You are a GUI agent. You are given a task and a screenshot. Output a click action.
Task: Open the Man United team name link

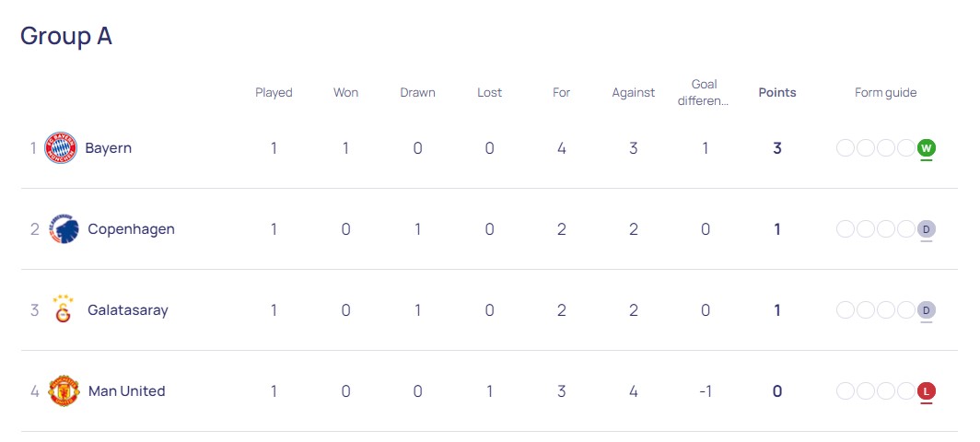point(126,390)
